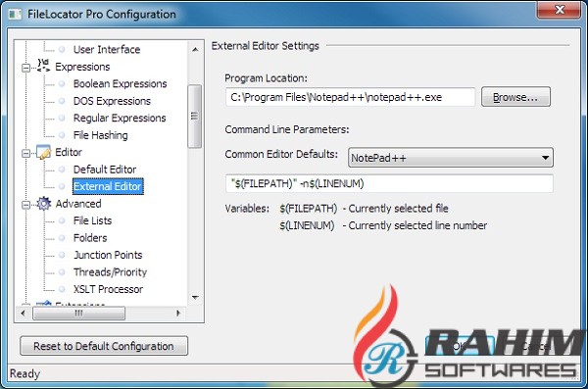Screen dimensions: 588x389
Task: Select Threads/Priority tree item
Action: [x=110, y=272]
